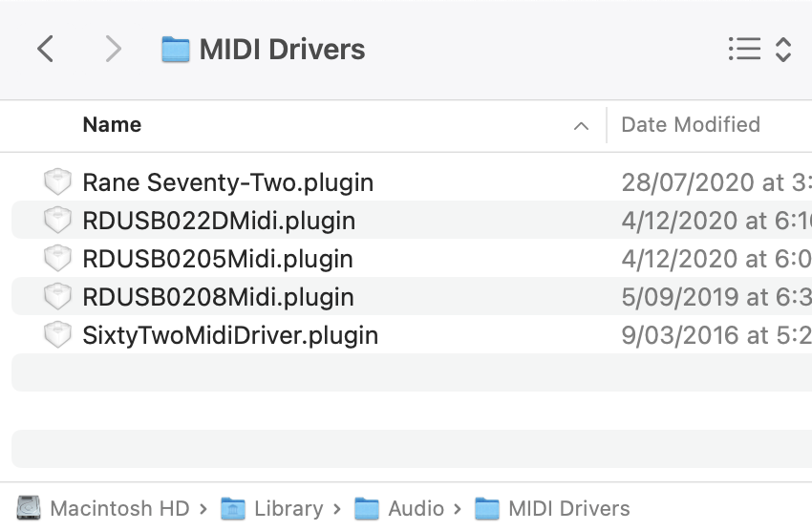This screenshot has height=531, width=812.
Task: Select MIDI Drivers in the path bar
Action: pyautogui.click(x=569, y=509)
